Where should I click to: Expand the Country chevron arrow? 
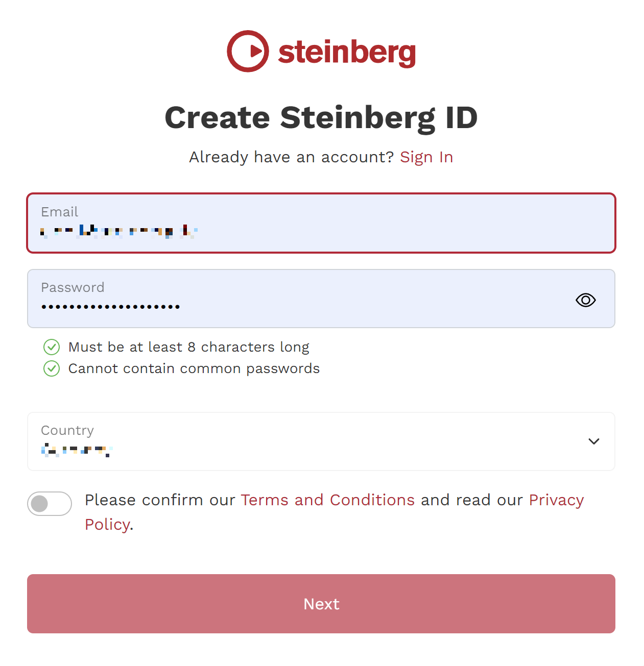coord(593,441)
